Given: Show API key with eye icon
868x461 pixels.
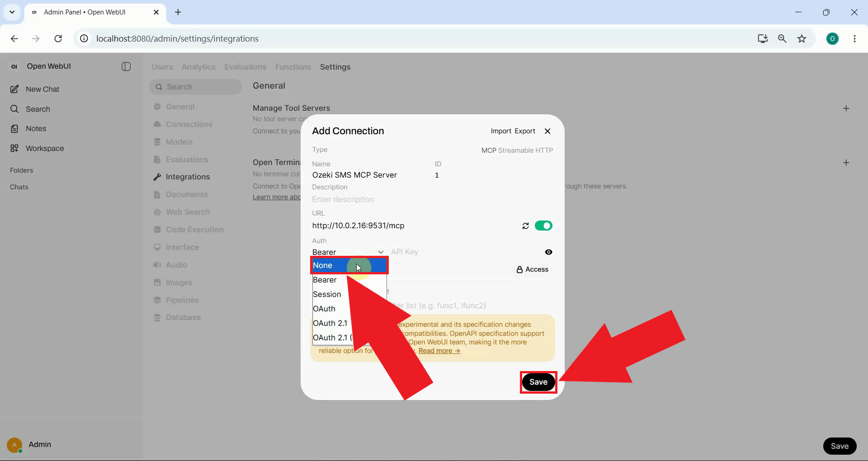Looking at the screenshot, I should tap(548, 252).
